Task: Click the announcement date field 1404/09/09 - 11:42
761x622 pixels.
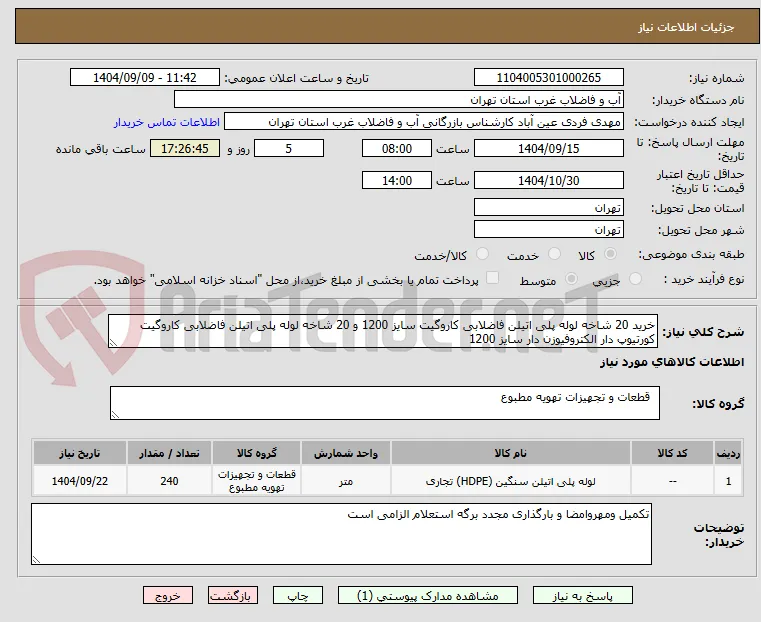Action: coord(145,78)
